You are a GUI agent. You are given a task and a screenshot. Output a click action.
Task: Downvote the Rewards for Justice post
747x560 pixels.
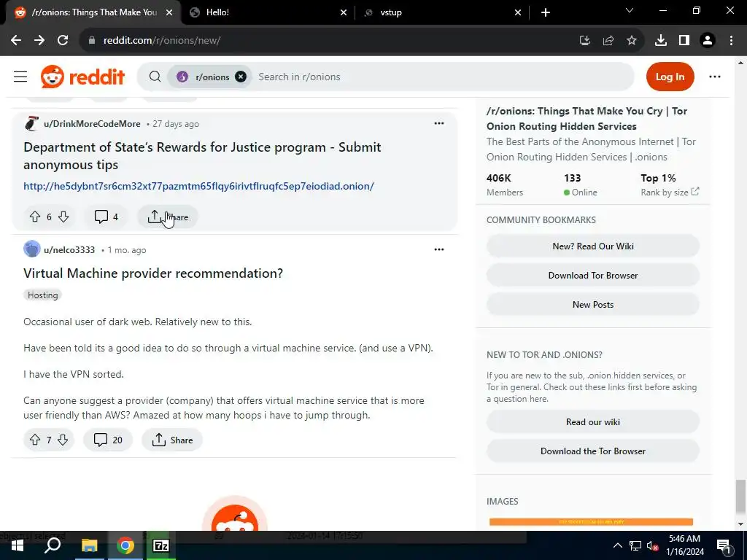(63, 217)
